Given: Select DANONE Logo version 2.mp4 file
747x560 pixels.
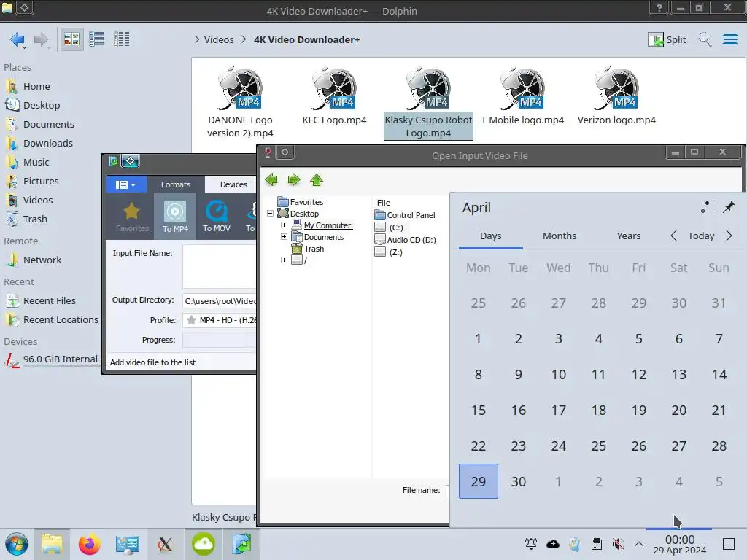Looking at the screenshot, I should click(240, 102).
